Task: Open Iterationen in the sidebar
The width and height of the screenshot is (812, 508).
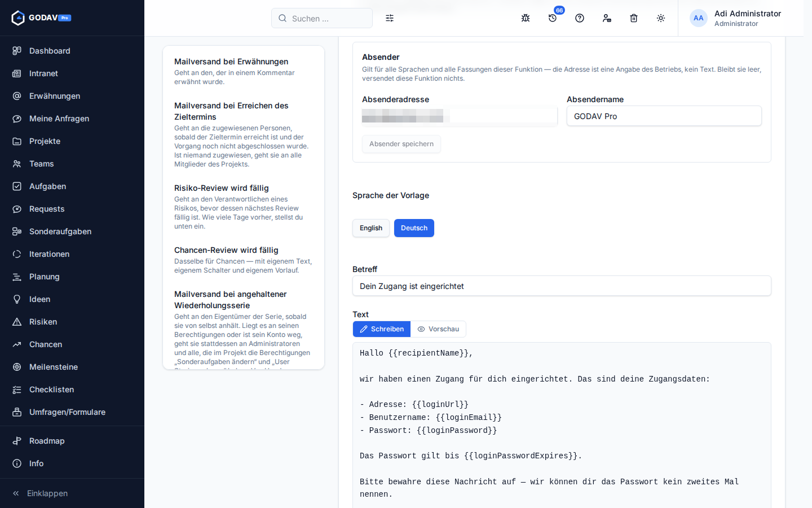Action: pos(72,254)
